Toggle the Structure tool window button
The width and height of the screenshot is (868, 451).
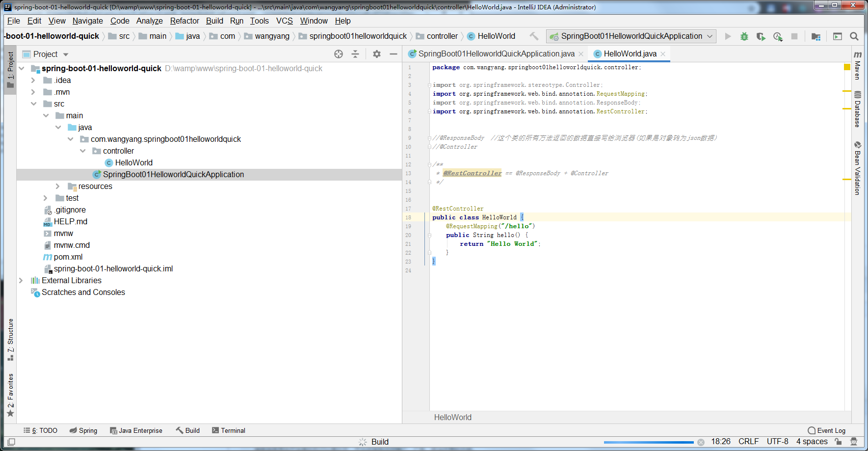[x=10, y=340]
